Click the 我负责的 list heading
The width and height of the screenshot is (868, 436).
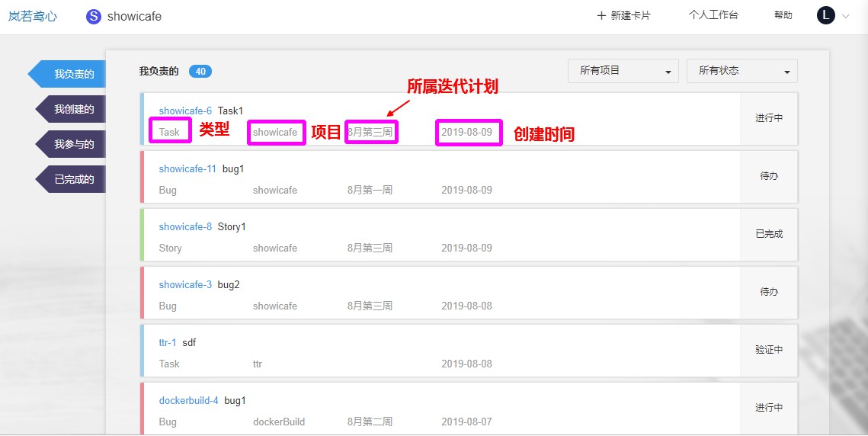coord(159,71)
